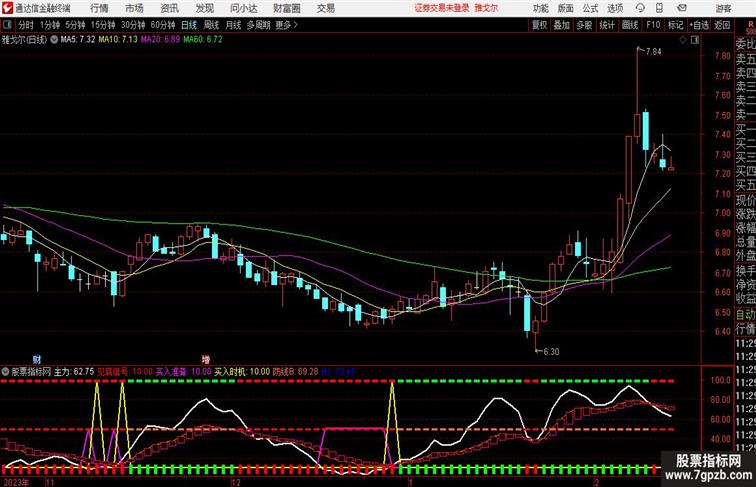Click the MA5: 7.32 label

coord(78,40)
